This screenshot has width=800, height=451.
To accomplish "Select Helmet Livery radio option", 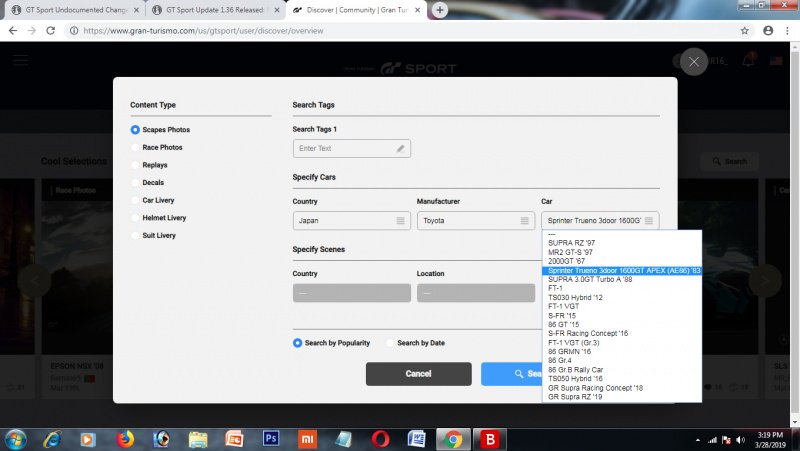I will 135,218.
